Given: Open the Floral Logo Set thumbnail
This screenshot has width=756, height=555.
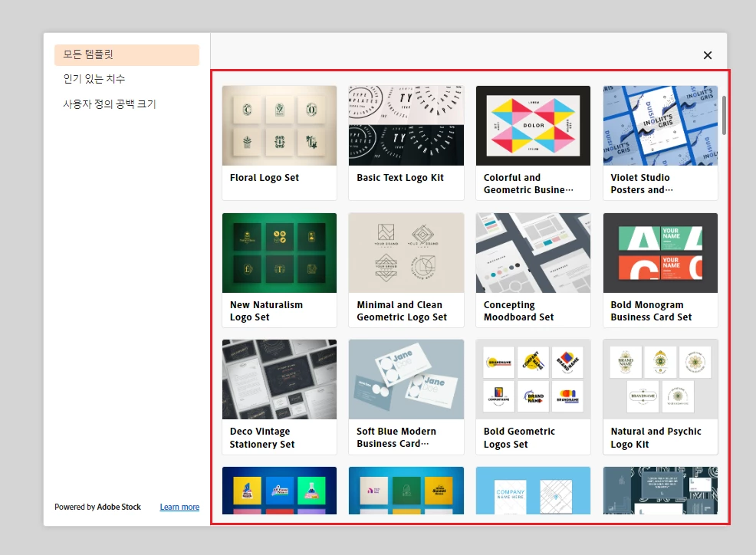Looking at the screenshot, I should pyautogui.click(x=280, y=126).
